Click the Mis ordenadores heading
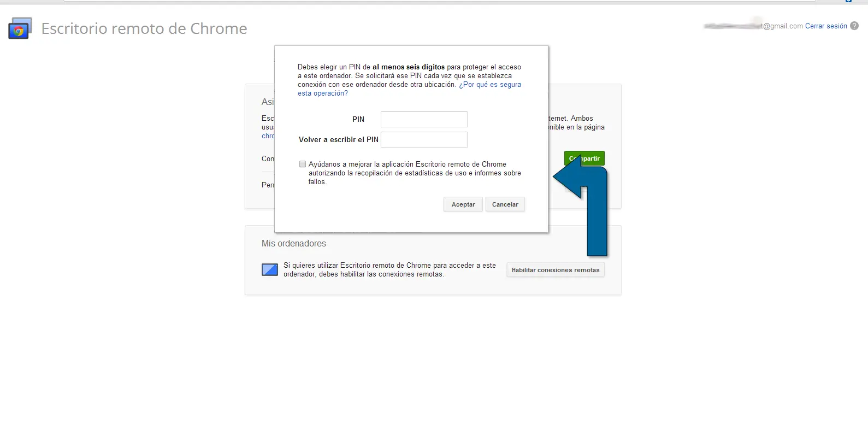This screenshot has width=868, height=435. 294,243
